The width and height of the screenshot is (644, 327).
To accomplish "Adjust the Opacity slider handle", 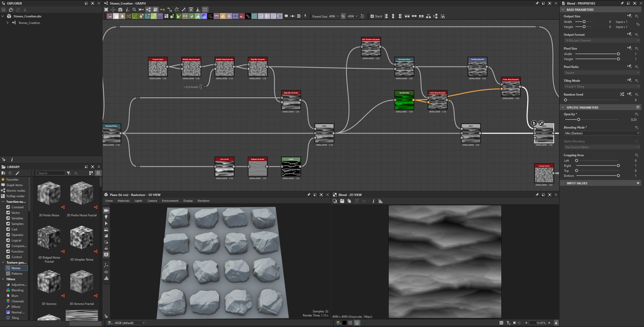I will tap(579, 120).
